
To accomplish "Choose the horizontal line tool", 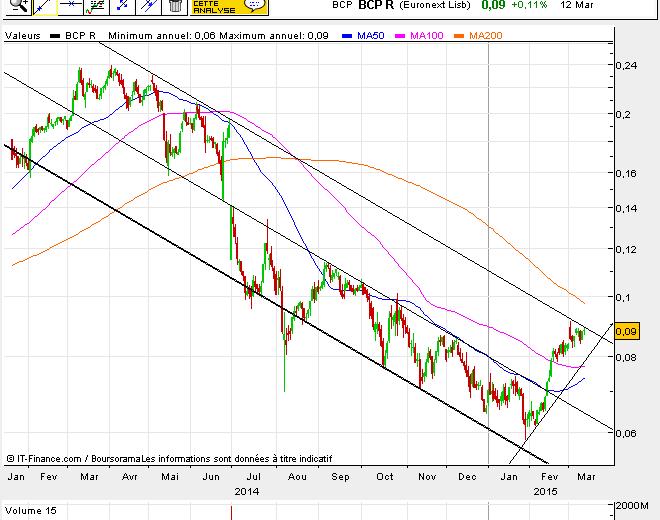I will tap(70, 6).
